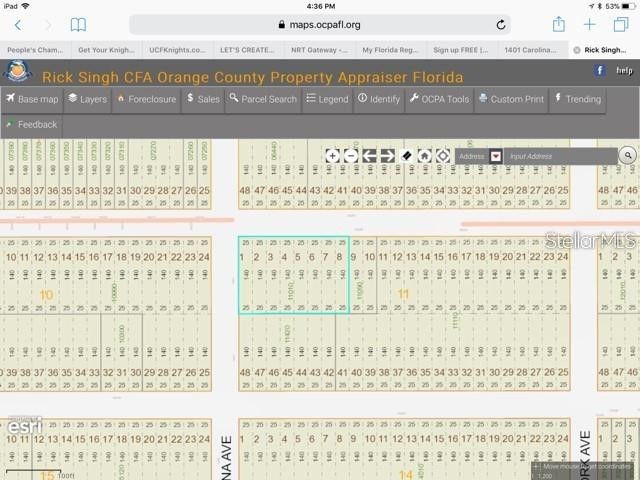Expand the Address search type dropdown

click(x=495, y=156)
